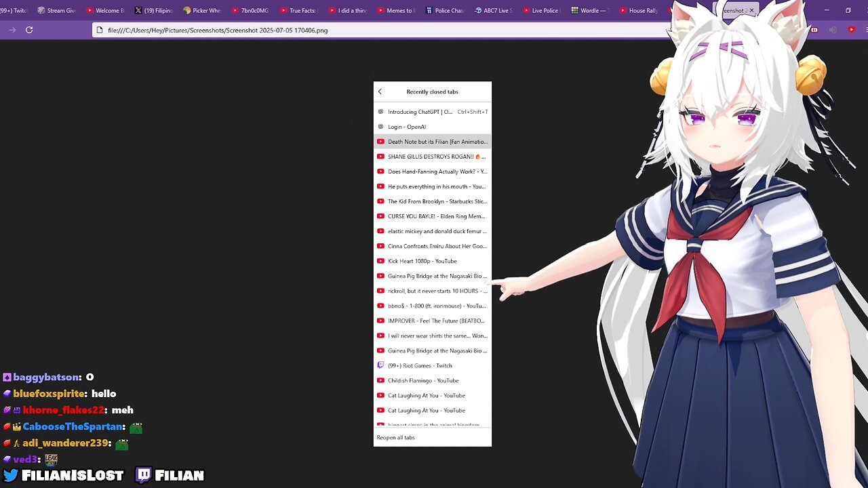Screen dimensions: 868x488
Task: Minimize the browser window
Action: click(827, 10)
